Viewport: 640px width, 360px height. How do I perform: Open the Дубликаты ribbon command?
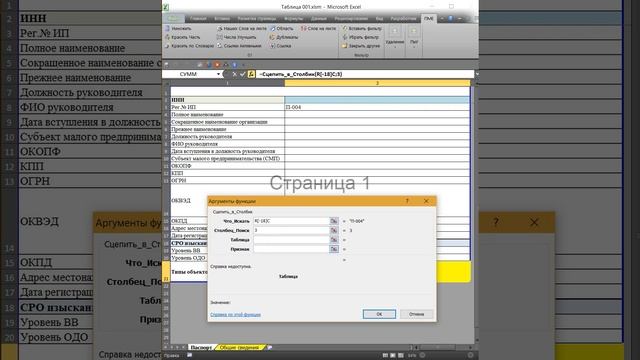284,37
